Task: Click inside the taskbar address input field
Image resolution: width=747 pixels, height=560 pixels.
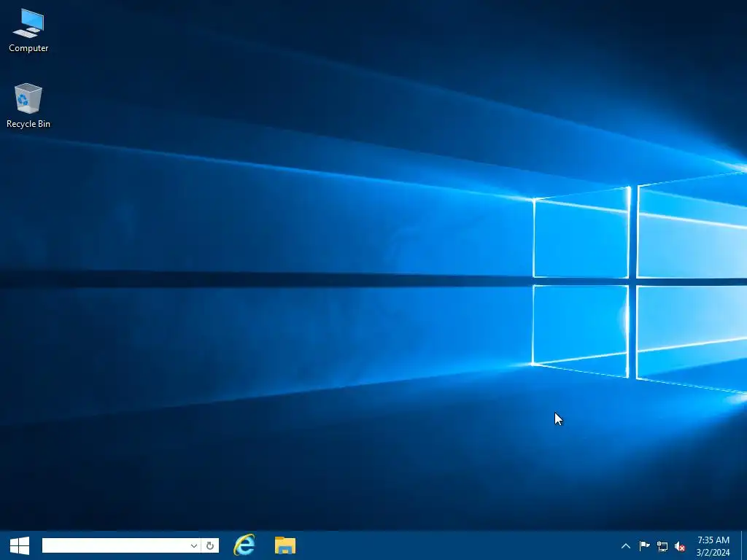Action: click(x=115, y=545)
